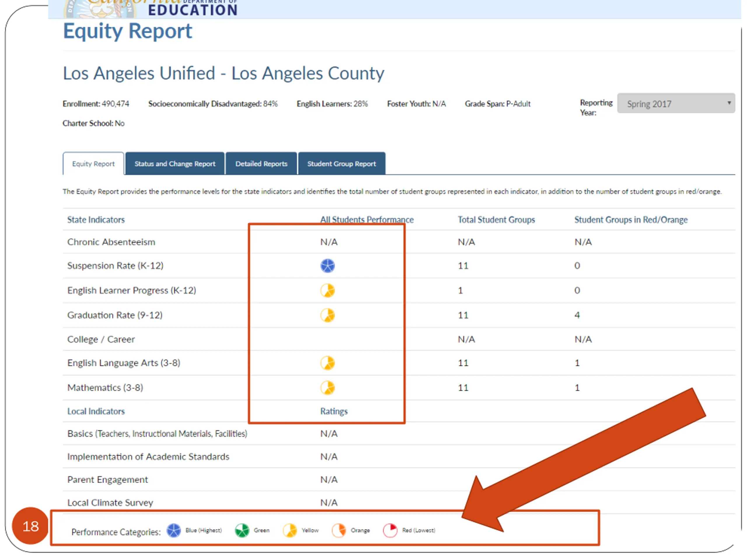
Task: Click English Learner Progress total groups 1
Action: pos(460,290)
